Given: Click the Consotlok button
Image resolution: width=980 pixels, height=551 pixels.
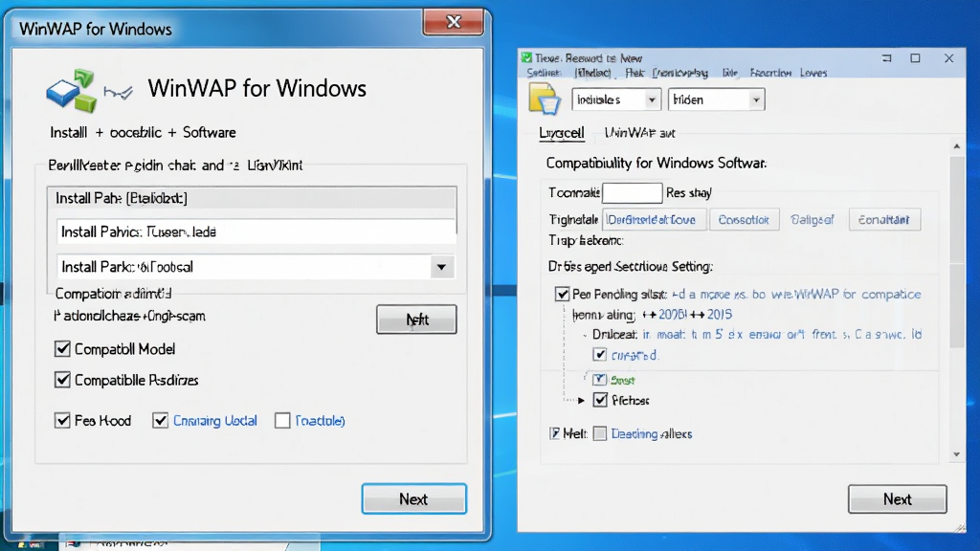Looking at the screenshot, I should [744, 219].
